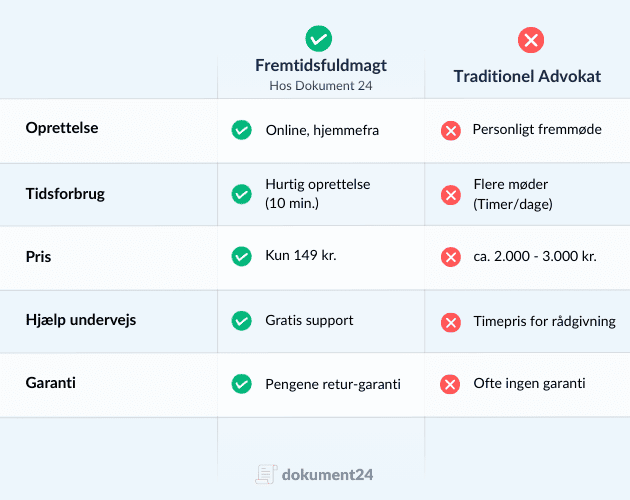630x500 pixels.
Task: Select the Fremtidsfuldmagt column heading
Action: [321, 66]
